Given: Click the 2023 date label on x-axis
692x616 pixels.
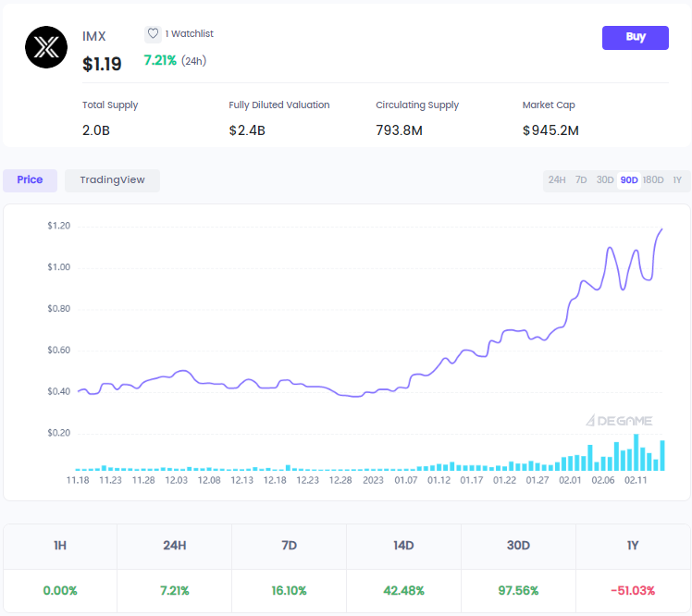Looking at the screenshot, I should tap(373, 480).
